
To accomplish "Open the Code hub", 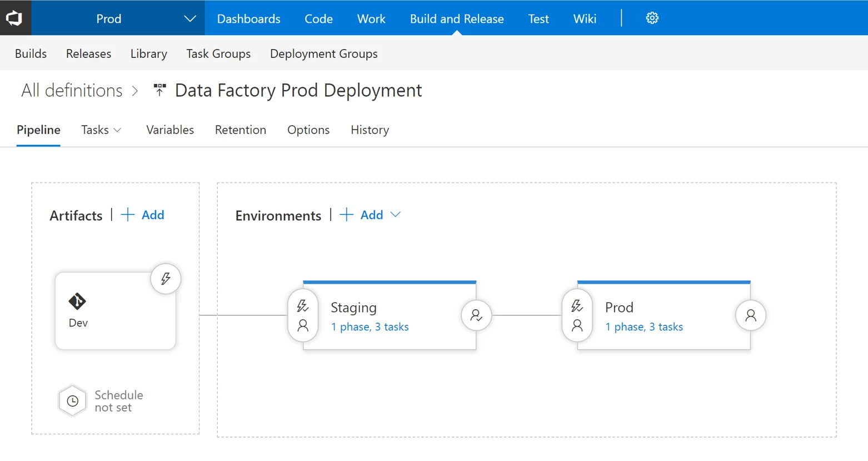I will pyautogui.click(x=318, y=18).
